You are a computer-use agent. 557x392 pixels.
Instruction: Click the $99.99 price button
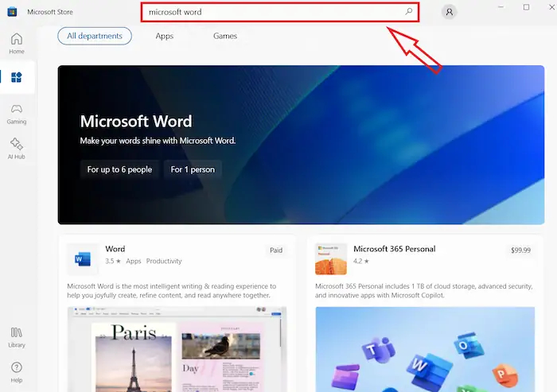(521, 250)
